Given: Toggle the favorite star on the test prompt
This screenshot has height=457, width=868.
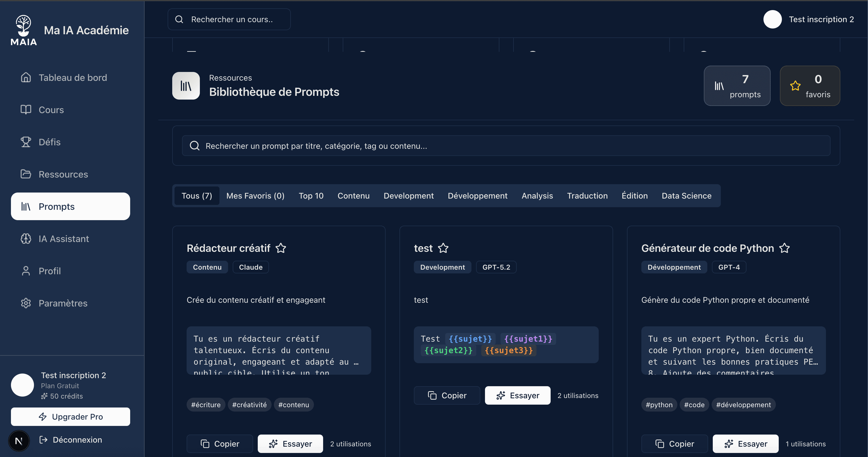Looking at the screenshot, I should point(443,248).
